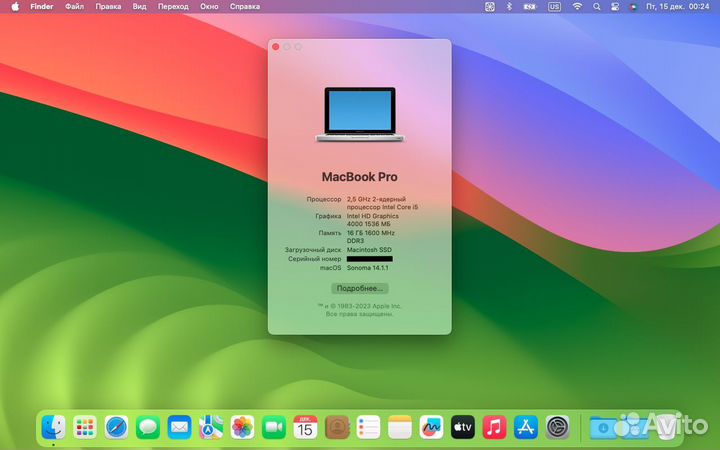Click the Память label
The width and height of the screenshot is (720, 450).
(x=330, y=233)
